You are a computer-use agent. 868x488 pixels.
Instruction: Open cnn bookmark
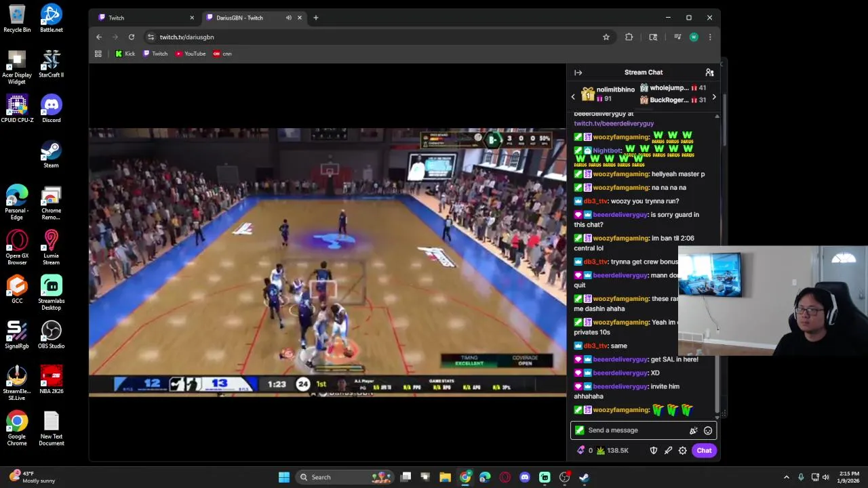pyautogui.click(x=222, y=54)
